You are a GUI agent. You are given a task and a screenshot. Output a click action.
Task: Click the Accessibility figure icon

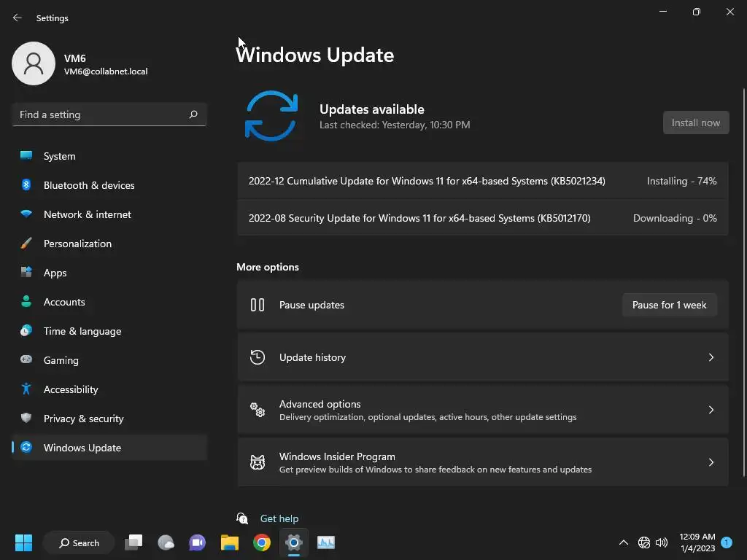pyautogui.click(x=26, y=389)
